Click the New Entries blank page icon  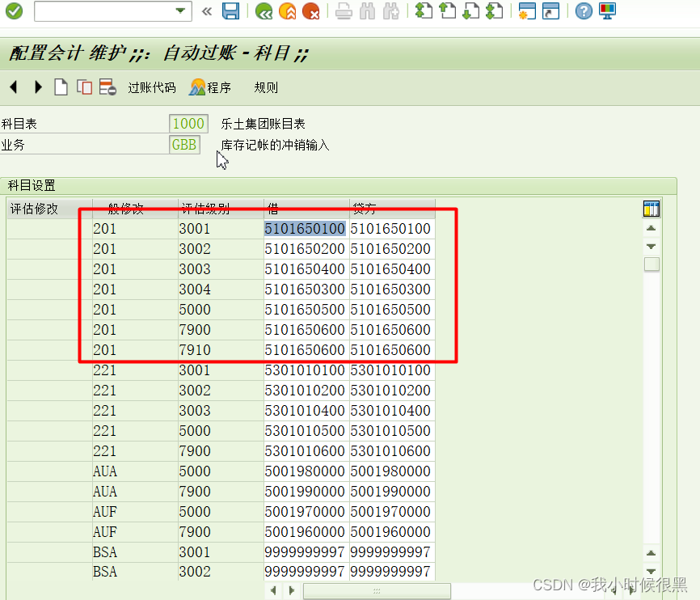tap(61, 87)
